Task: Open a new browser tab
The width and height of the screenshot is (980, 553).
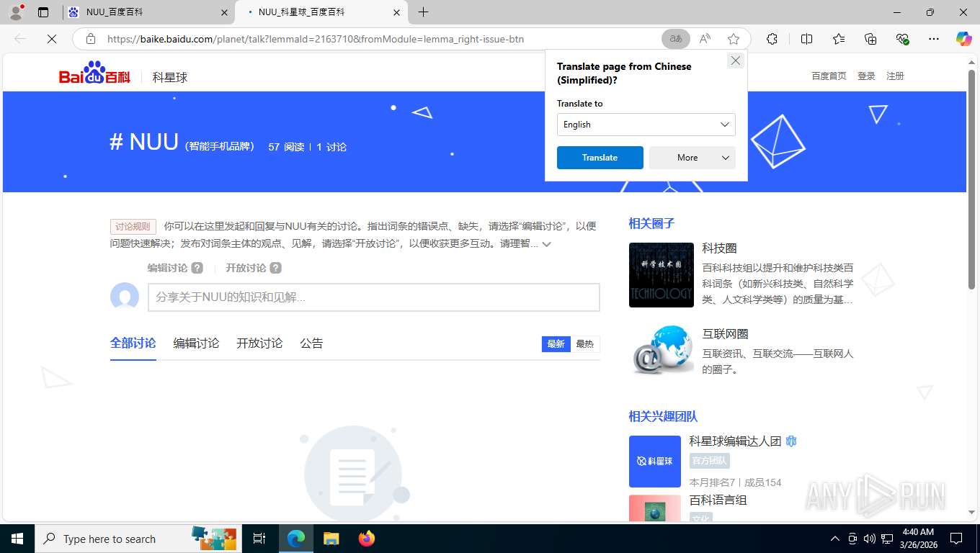Action: [424, 12]
